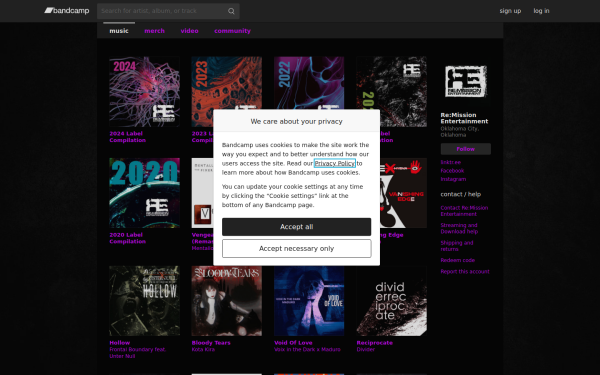The height and width of the screenshot is (375, 600).
Task: Click the search magnifier icon
Action: click(231, 11)
